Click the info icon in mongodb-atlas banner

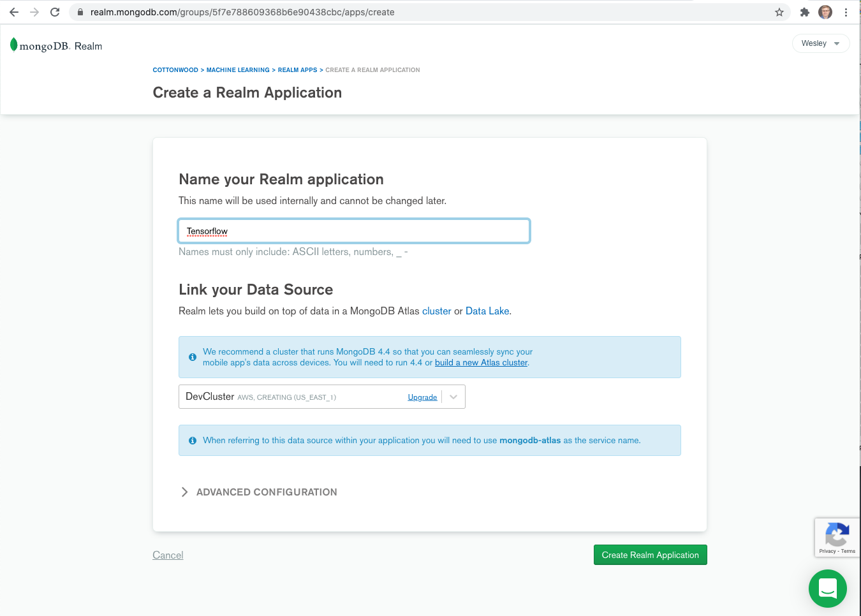(x=193, y=441)
